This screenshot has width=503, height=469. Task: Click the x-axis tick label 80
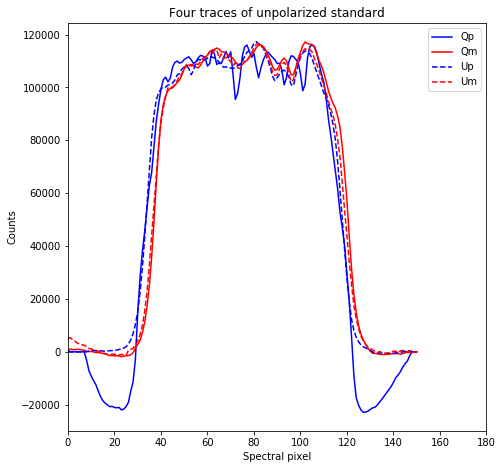pos(254,442)
